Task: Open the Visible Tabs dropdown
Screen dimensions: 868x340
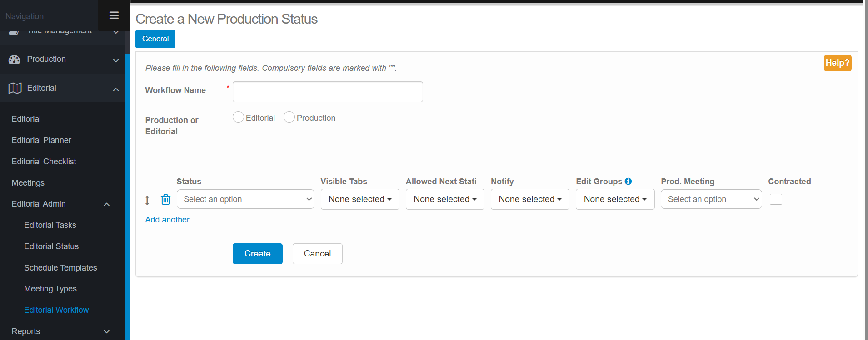Action: 360,199
